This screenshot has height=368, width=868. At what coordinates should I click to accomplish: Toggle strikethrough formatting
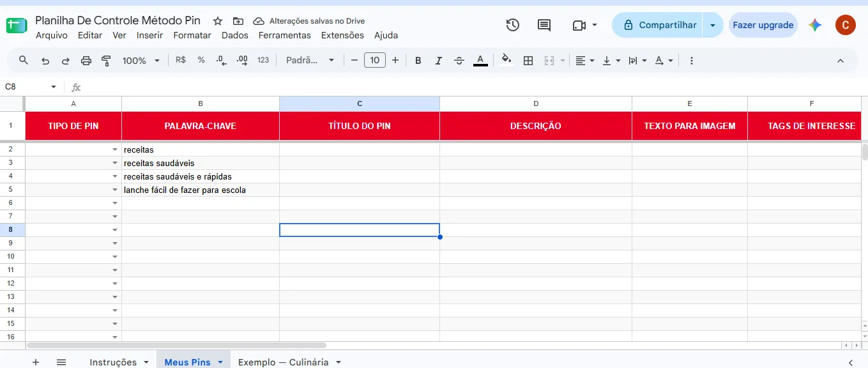point(459,60)
